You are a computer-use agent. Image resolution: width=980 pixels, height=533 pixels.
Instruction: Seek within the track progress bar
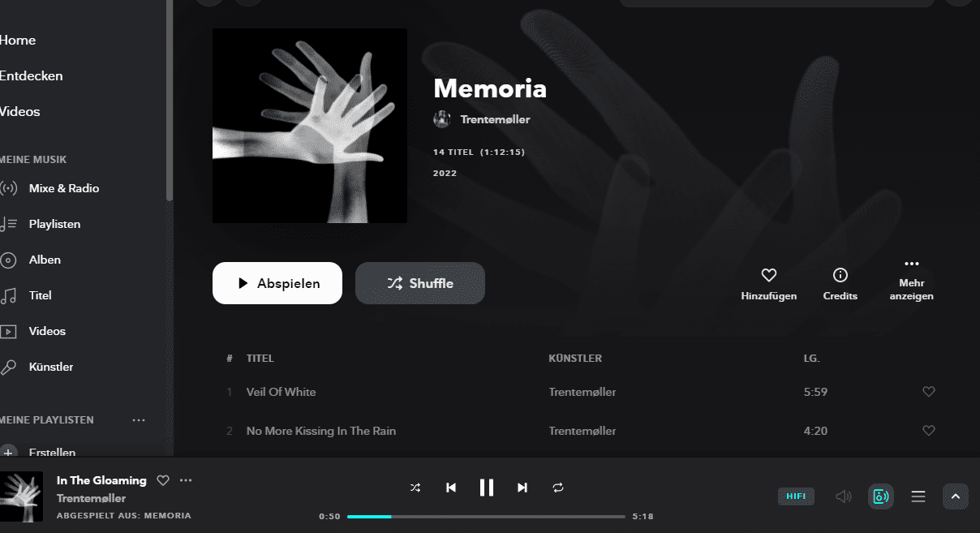(x=486, y=516)
